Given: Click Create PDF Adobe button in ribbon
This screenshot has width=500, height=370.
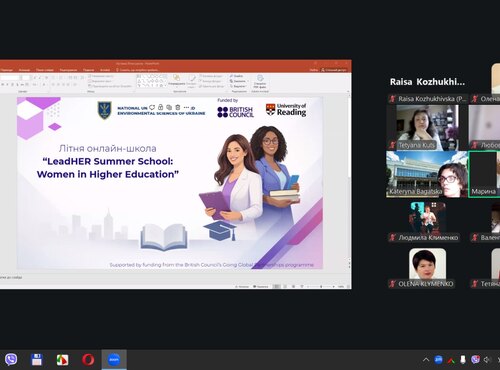Looking at the screenshot, I should tap(260, 82).
